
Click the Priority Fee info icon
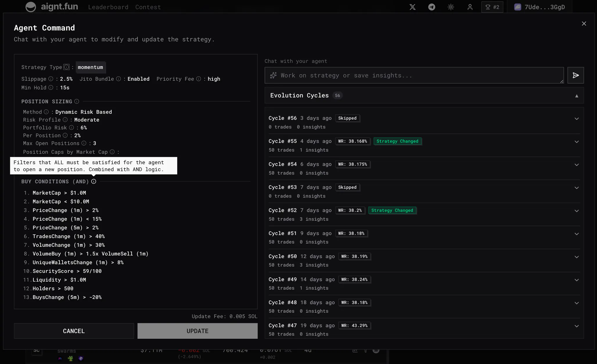199,79
